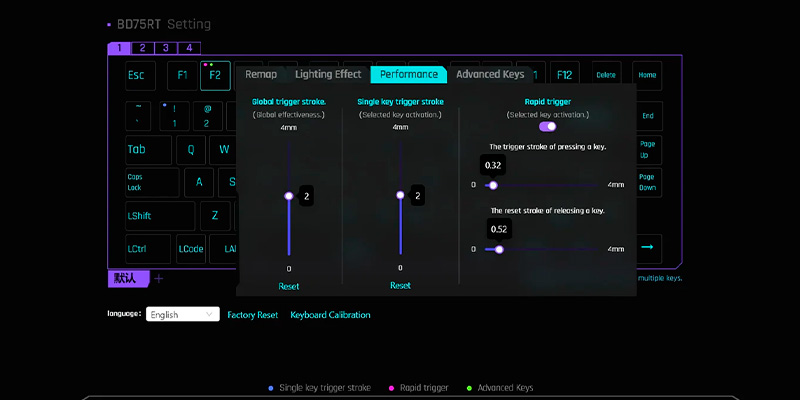Screen dimensions: 800x400
Task: Open the language dropdown showing English
Action: coord(183,314)
